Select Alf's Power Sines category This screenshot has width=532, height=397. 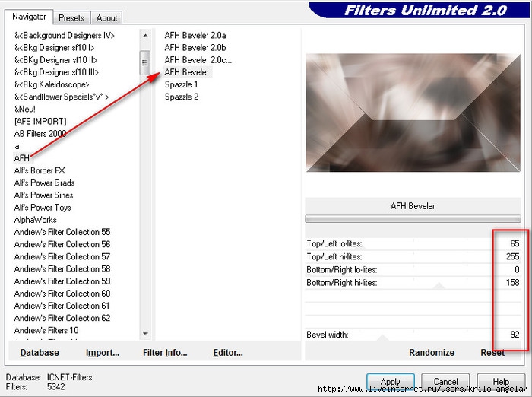point(44,195)
